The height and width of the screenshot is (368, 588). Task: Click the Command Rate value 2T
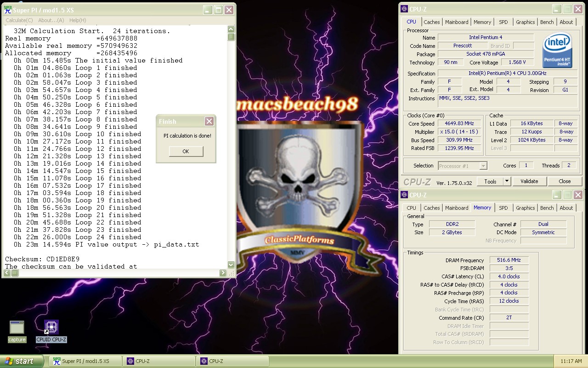(509, 318)
